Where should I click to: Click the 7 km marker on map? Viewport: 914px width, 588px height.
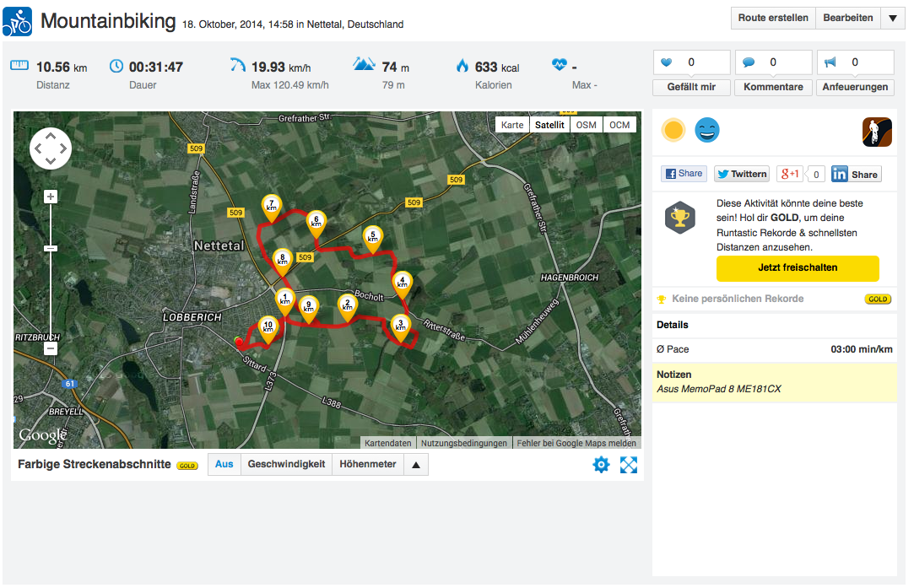tap(271, 208)
